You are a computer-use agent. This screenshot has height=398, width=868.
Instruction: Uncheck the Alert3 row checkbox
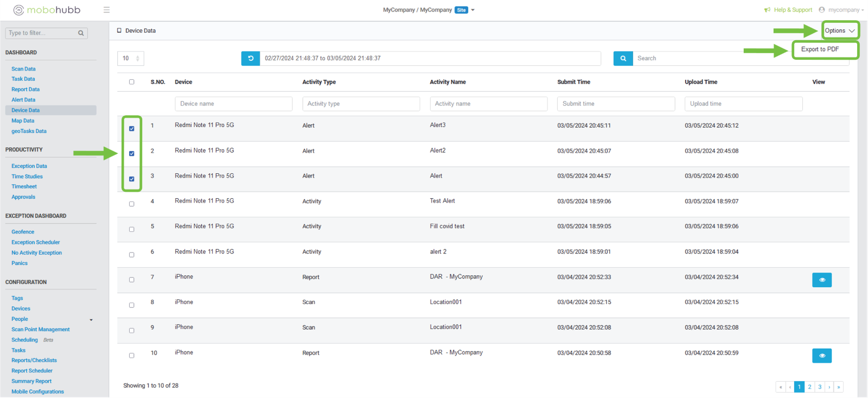pyautogui.click(x=132, y=129)
